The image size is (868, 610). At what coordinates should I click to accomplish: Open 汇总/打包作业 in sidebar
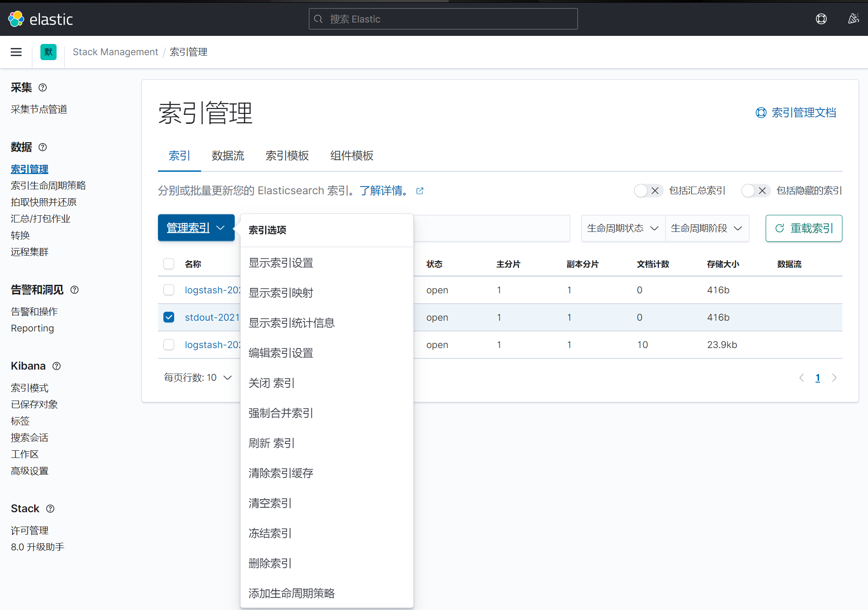click(41, 219)
